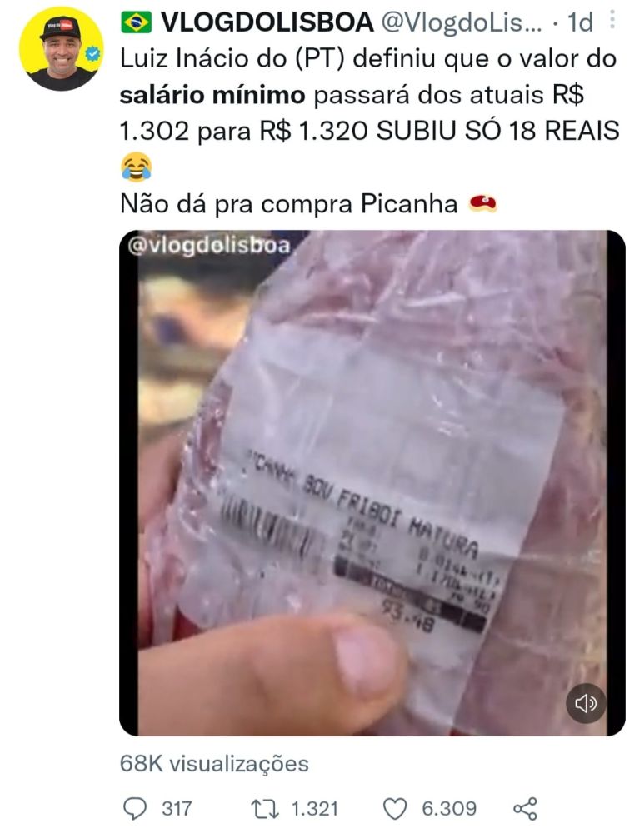Click the 317 replies count

point(177,809)
